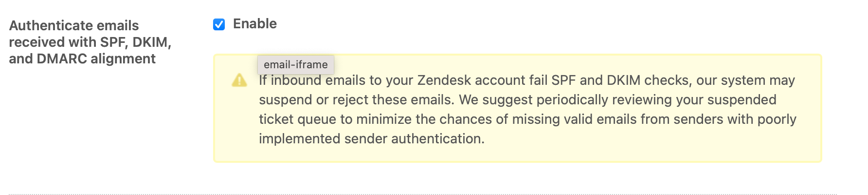
Task: Click "implemented sender authentication." text line
Action: 372,138
